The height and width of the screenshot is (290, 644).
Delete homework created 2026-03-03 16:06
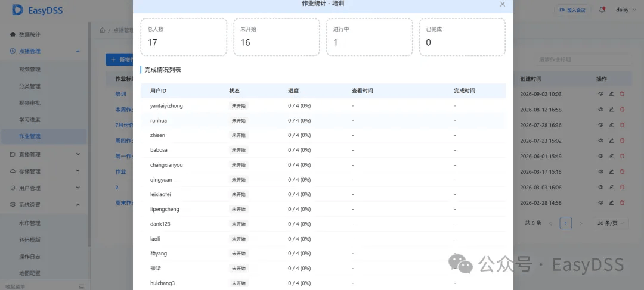point(622,188)
